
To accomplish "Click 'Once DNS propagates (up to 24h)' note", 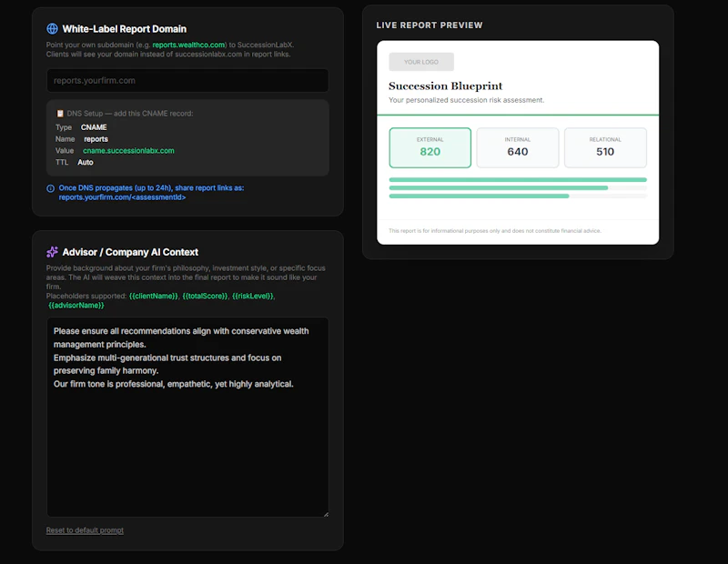I will tap(151, 188).
